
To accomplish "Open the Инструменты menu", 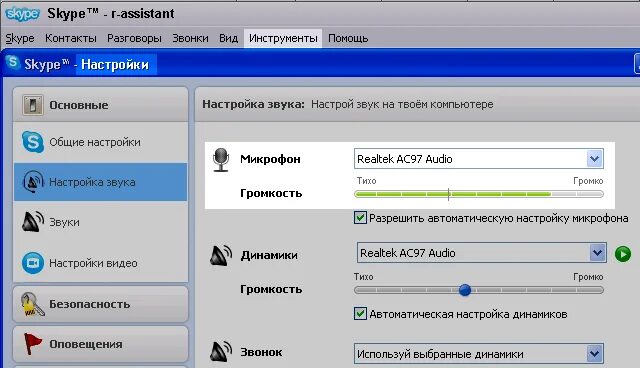I will [283, 38].
